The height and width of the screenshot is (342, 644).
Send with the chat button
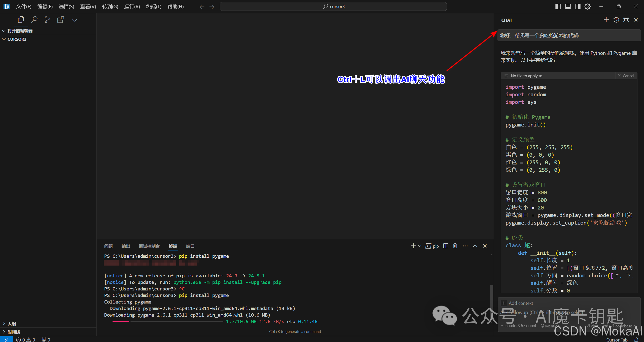coord(593,326)
